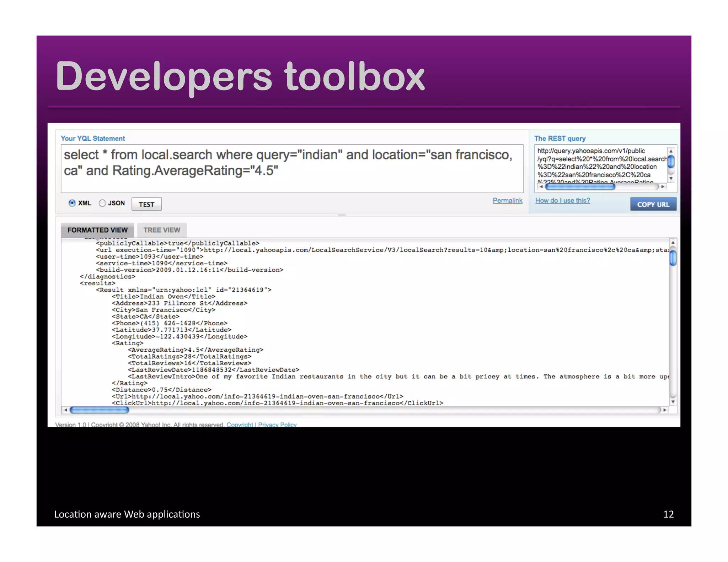Click the Address line '233 Fillmore St'

[x=180, y=303]
